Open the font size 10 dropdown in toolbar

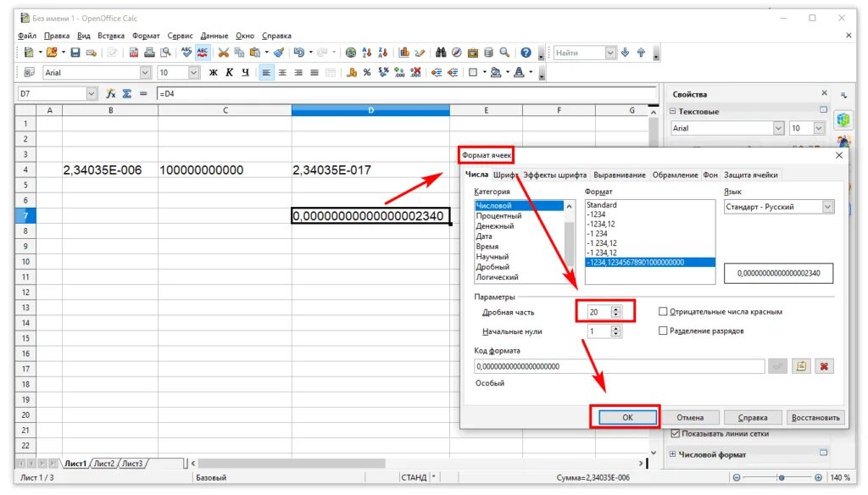point(193,73)
